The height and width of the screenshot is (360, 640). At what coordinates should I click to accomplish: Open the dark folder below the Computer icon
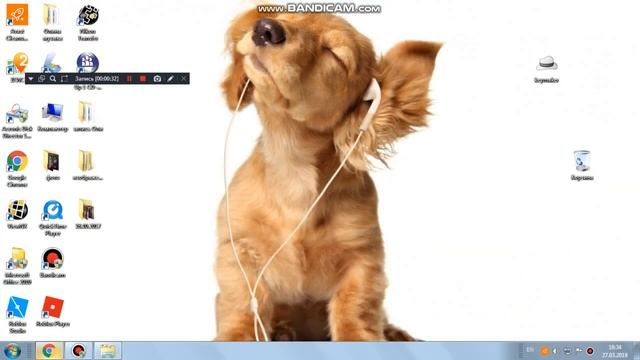(x=53, y=165)
